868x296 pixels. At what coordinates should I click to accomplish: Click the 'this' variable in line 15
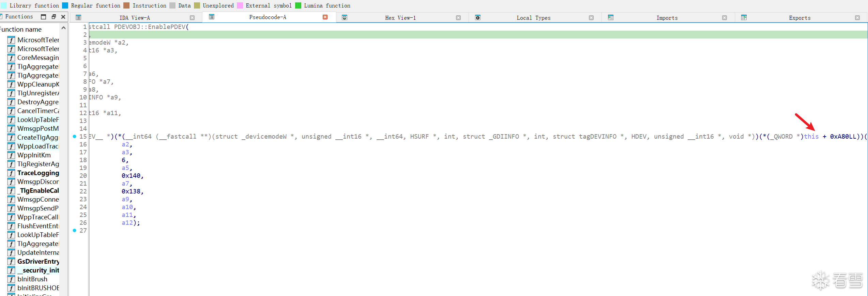coord(811,137)
